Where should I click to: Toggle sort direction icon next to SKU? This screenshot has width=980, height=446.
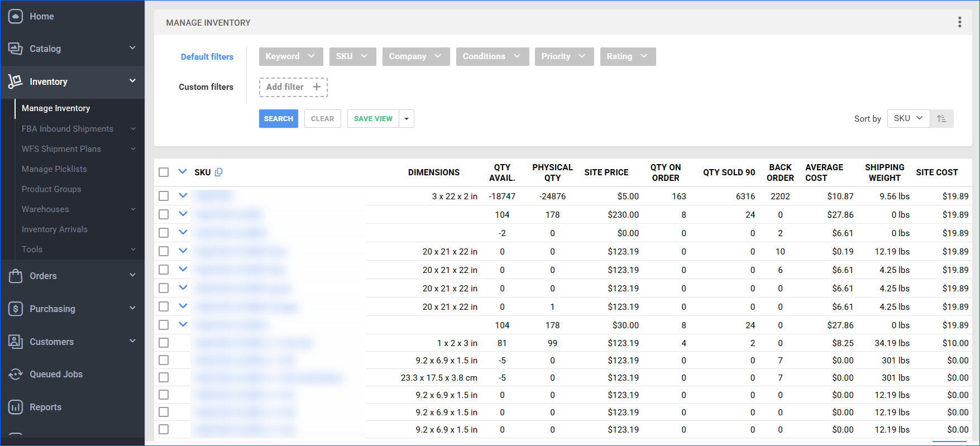coord(941,118)
